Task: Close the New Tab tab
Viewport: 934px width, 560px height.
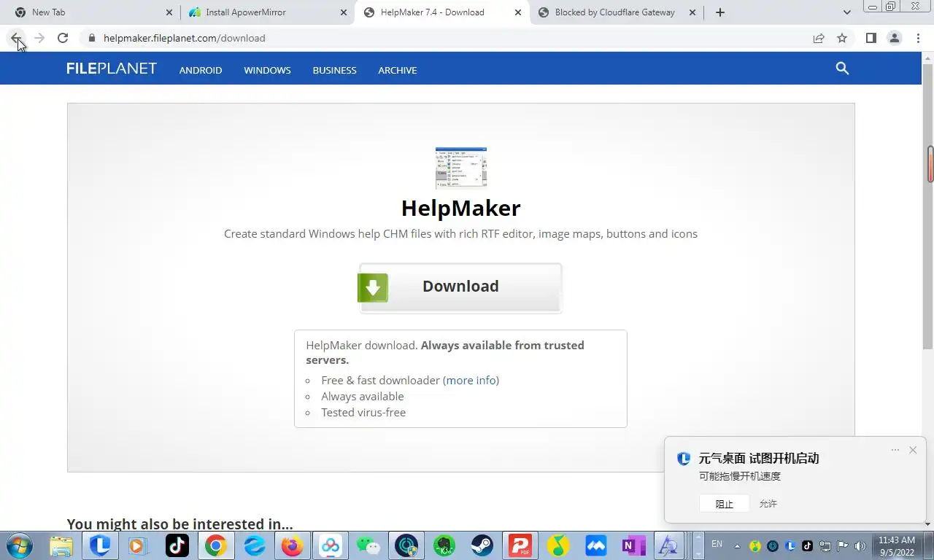Action: point(169,12)
